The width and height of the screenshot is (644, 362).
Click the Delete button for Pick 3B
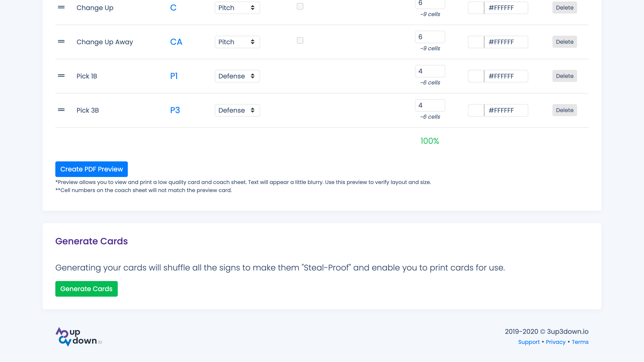[x=565, y=110]
